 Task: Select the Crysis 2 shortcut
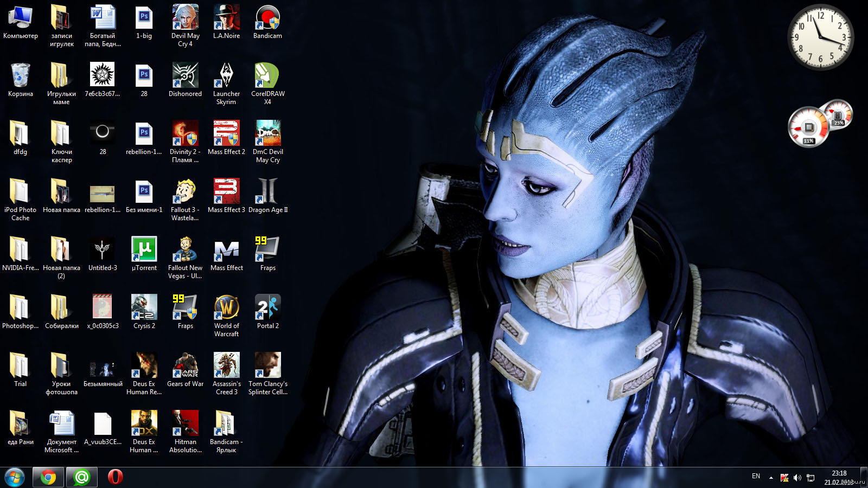click(144, 313)
